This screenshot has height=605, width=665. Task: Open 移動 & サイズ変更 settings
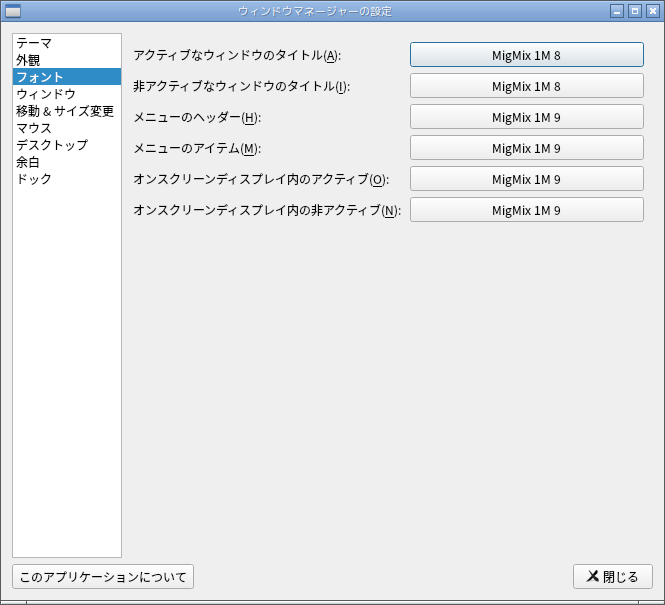(67, 111)
